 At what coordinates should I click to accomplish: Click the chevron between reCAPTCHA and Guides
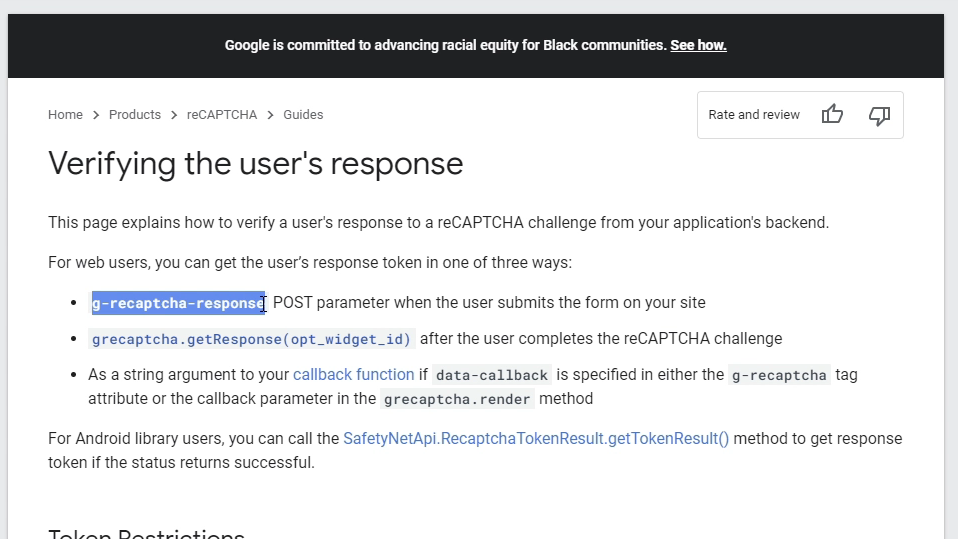coord(270,115)
